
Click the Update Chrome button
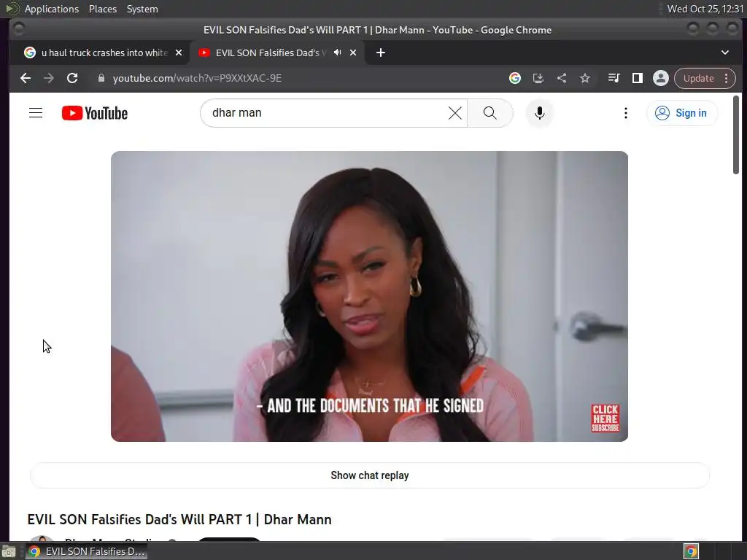point(698,78)
